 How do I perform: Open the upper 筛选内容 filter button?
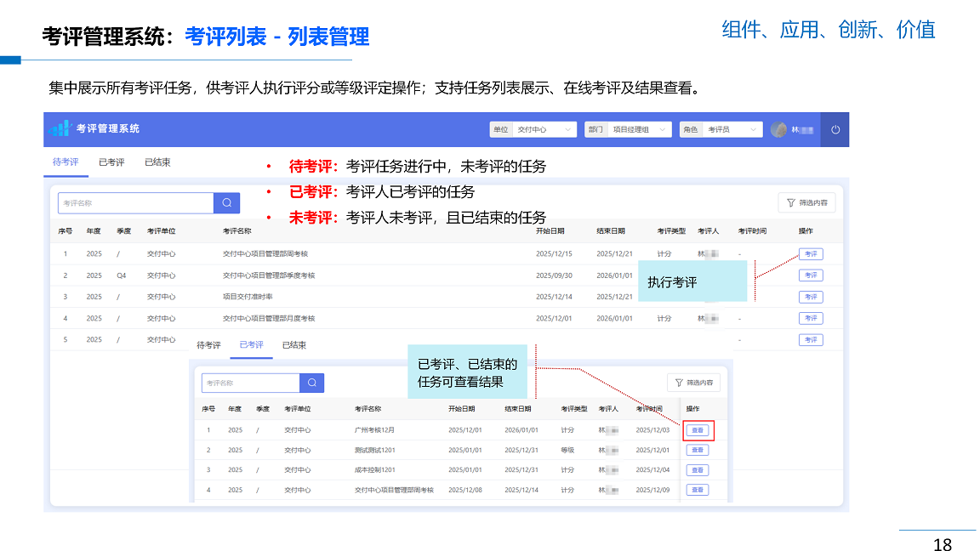click(x=807, y=203)
